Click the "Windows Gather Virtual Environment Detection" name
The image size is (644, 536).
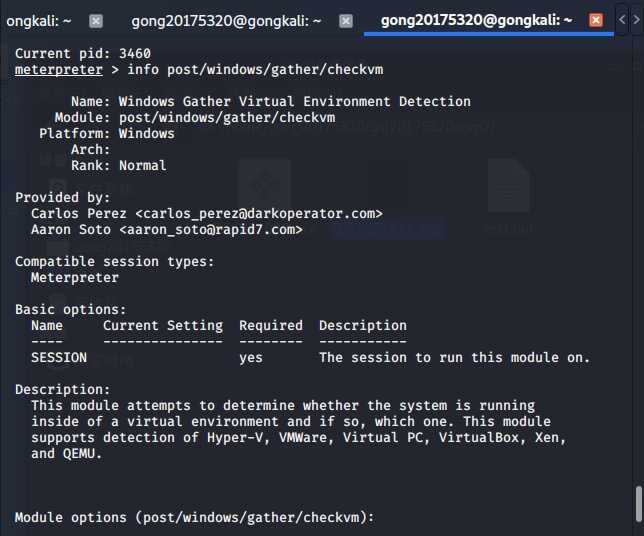coord(295,101)
